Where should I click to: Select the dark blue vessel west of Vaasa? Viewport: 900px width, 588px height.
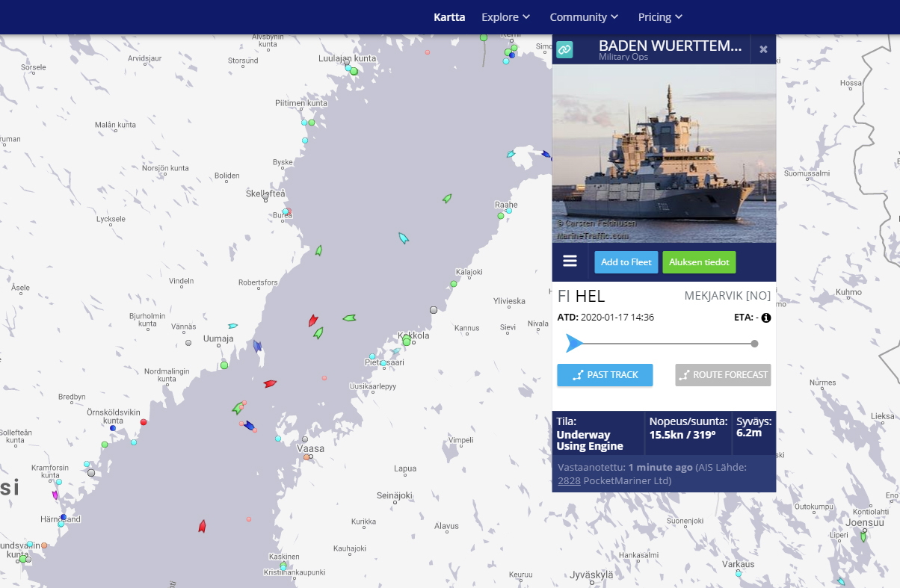[250, 426]
